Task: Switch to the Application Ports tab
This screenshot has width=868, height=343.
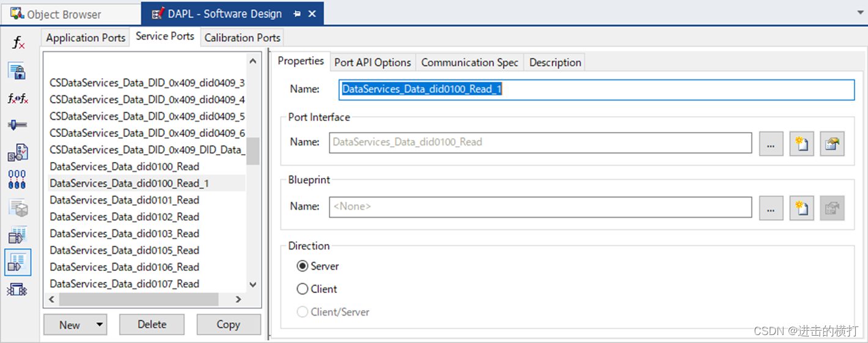Action: pyautogui.click(x=86, y=38)
